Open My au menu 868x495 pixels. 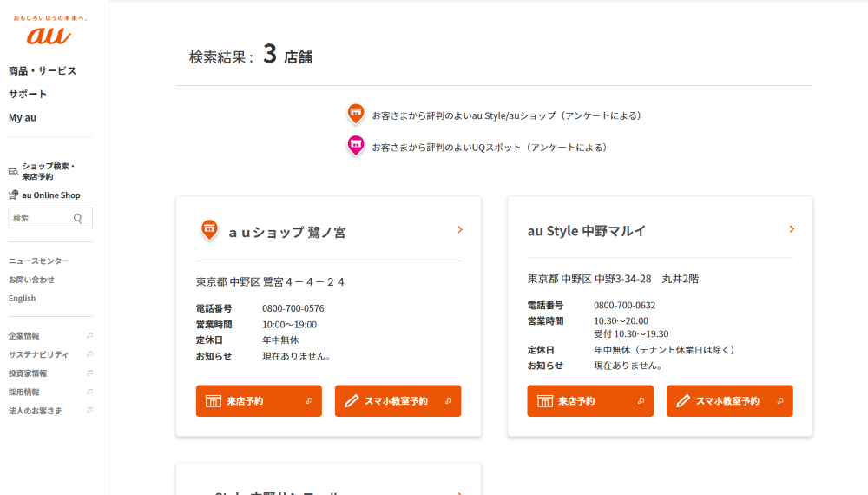(23, 117)
